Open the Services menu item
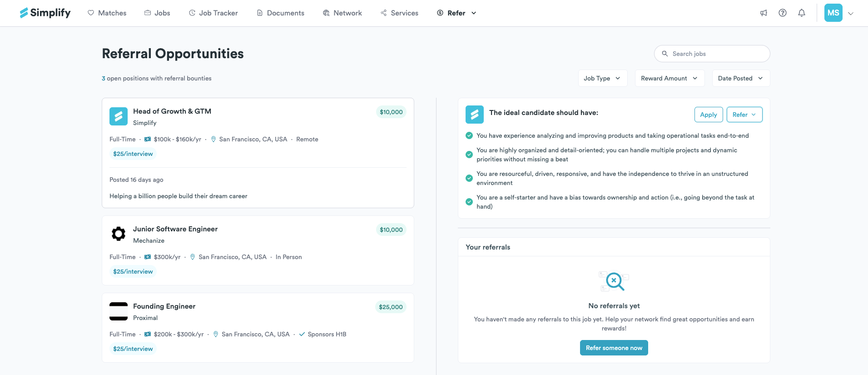 pyautogui.click(x=400, y=13)
